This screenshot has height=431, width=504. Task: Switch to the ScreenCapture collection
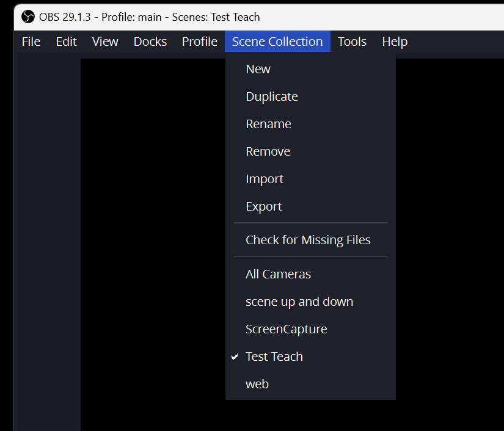click(x=310, y=329)
